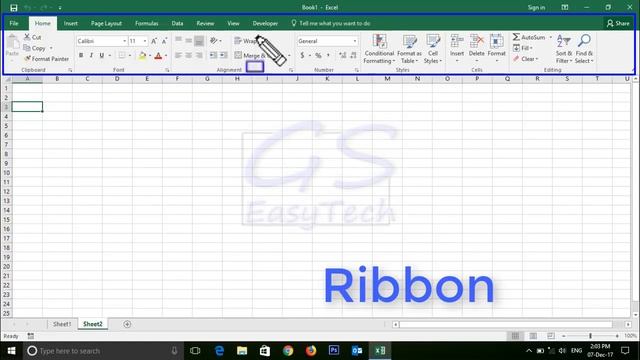Open the Calibri font name dropdown
The width and height of the screenshot is (640, 360).
pos(124,41)
